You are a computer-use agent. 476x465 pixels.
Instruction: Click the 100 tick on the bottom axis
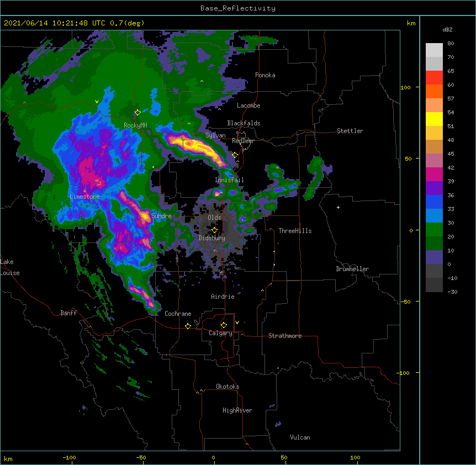355,457
